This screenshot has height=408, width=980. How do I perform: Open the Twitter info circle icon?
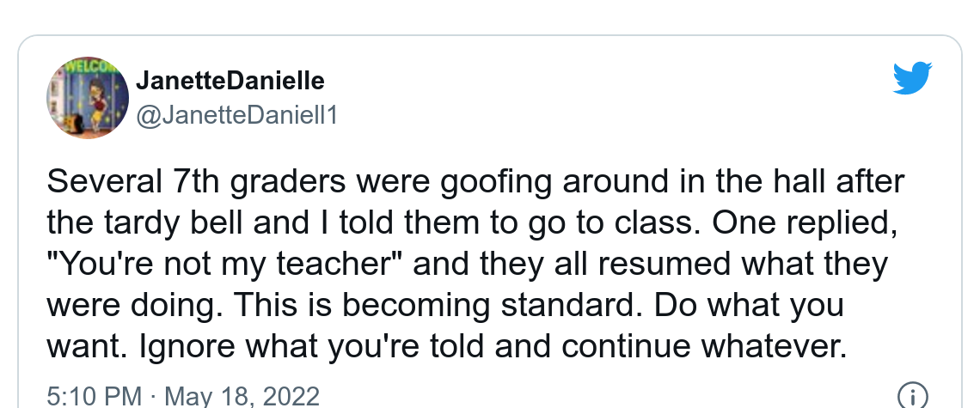pyautogui.click(x=912, y=395)
